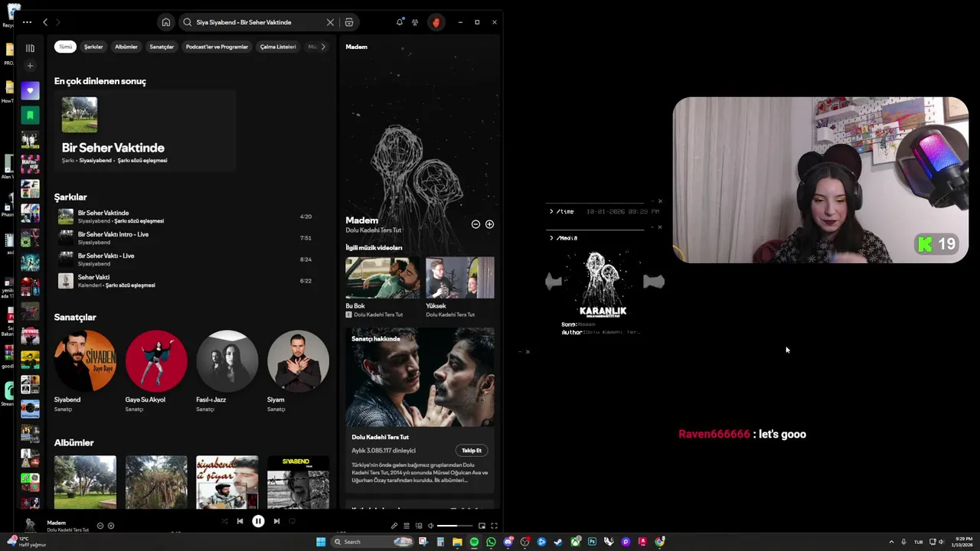Open Windows Start menu

(321, 542)
